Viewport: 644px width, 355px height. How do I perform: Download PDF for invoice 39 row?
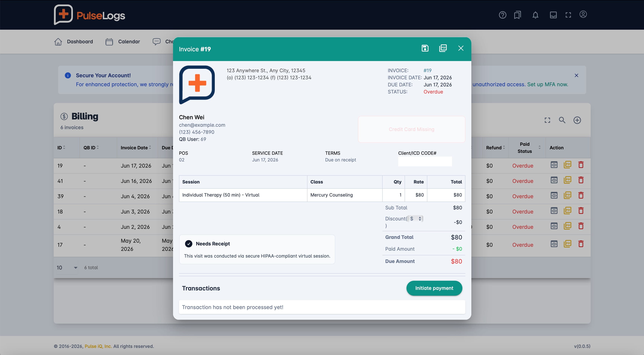(x=568, y=195)
